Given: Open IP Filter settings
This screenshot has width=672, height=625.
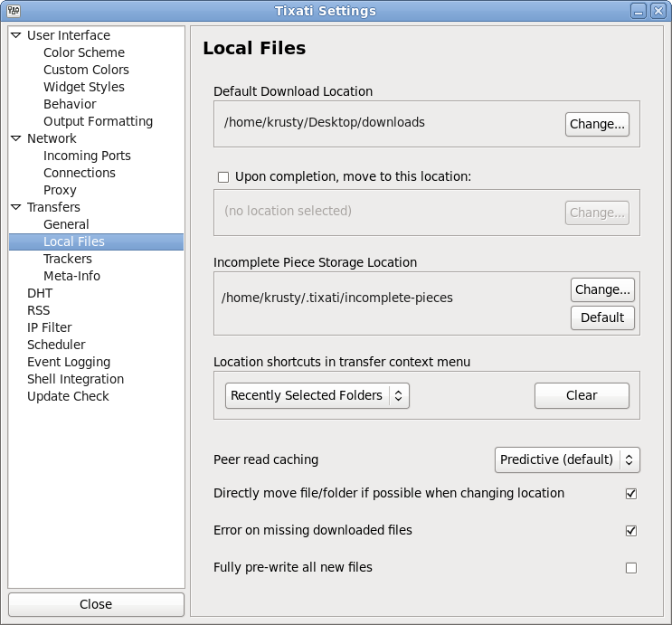Looking at the screenshot, I should point(49,327).
